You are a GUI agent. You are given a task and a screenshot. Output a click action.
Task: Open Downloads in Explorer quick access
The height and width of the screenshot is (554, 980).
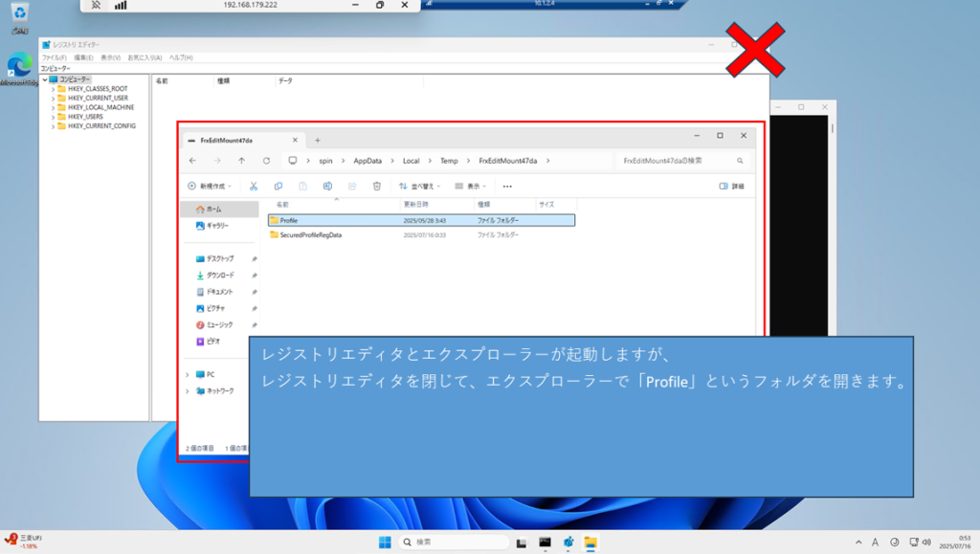(x=219, y=276)
